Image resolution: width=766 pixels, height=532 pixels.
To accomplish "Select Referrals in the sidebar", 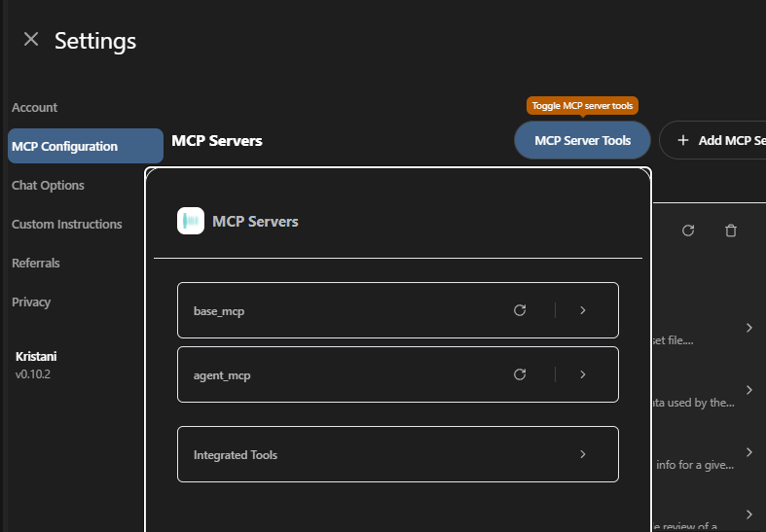I will tap(36, 263).
